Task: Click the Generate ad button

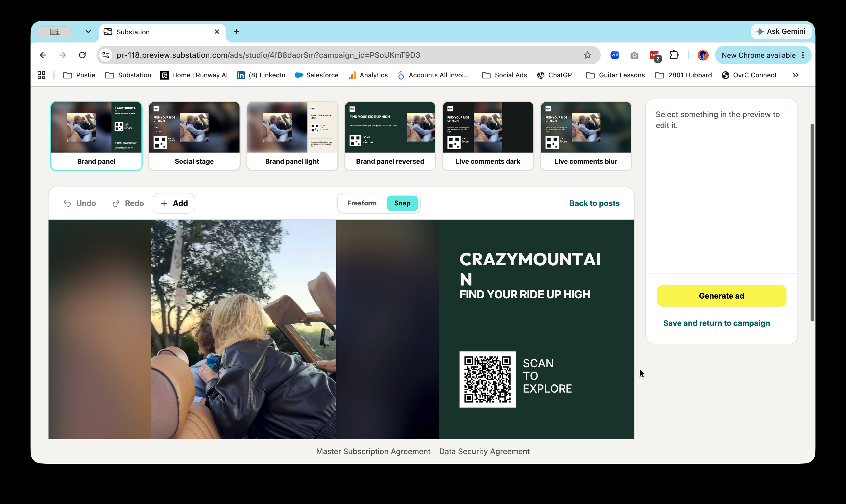Action: pyautogui.click(x=721, y=296)
